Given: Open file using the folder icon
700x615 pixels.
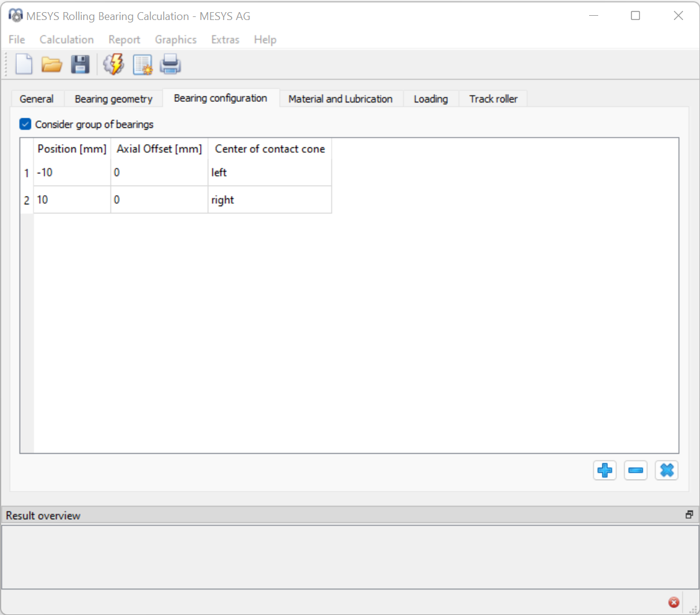Looking at the screenshot, I should coord(52,64).
